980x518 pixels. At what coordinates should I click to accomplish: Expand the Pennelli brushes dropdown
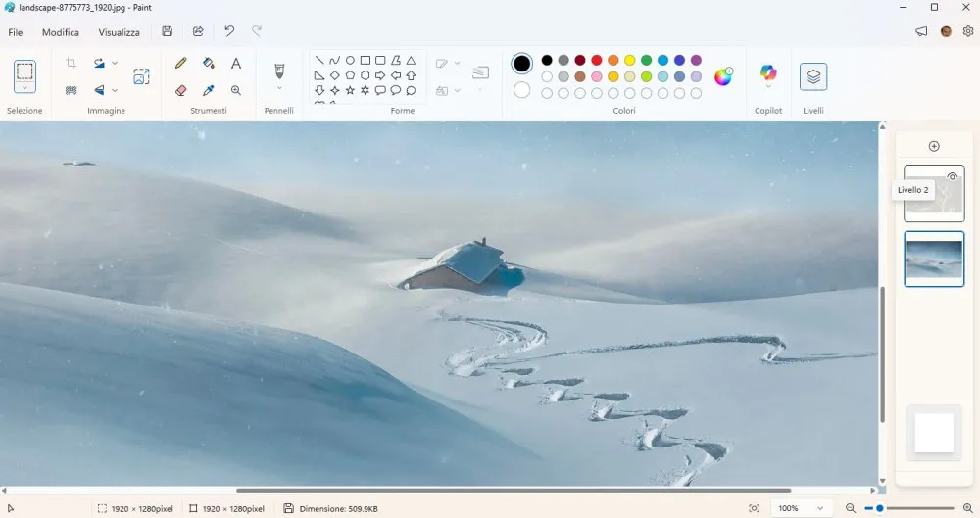(279, 88)
